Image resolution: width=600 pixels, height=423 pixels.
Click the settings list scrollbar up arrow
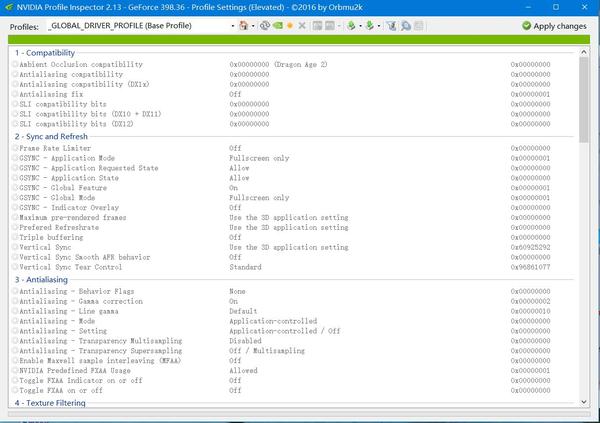[584, 52]
